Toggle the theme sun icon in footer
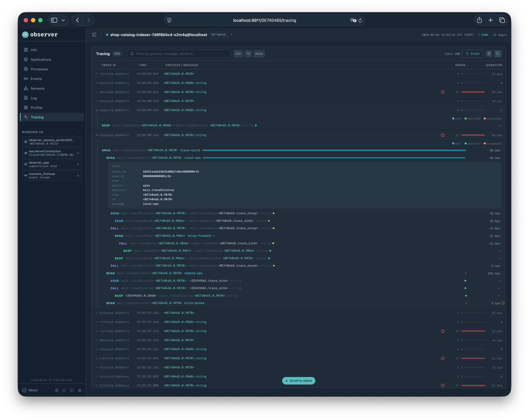The image size is (529, 420). [x=80, y=390]
